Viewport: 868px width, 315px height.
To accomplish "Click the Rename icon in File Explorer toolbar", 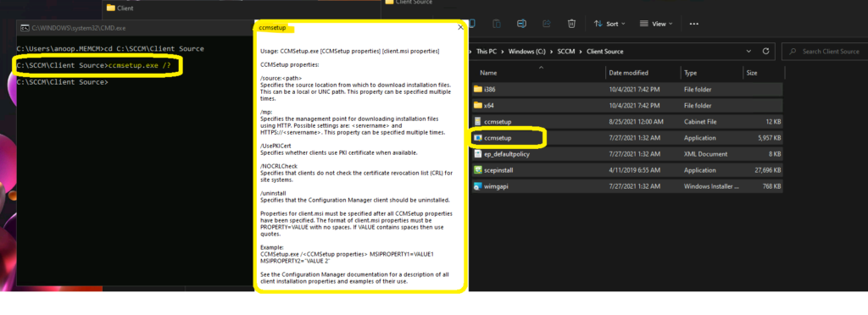I will coord(521,24).
